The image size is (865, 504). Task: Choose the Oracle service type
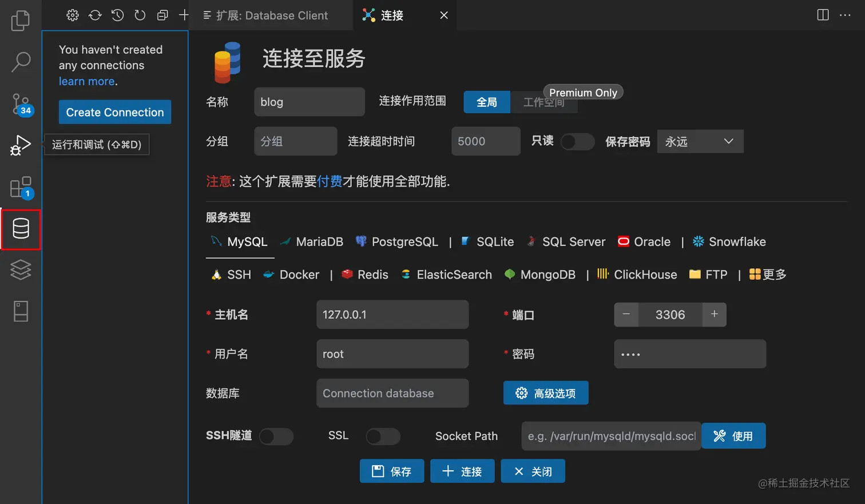pyautogui.click(x=644, y=242)
